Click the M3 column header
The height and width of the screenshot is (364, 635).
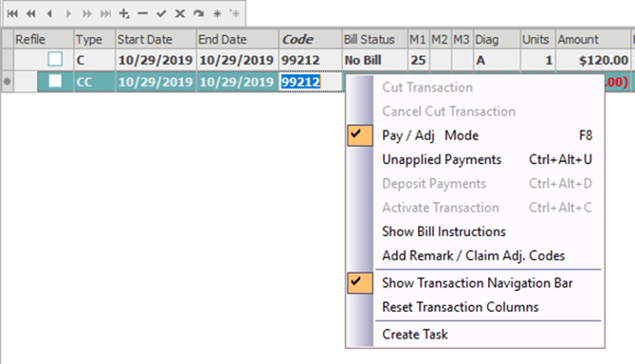coord(463,39)
